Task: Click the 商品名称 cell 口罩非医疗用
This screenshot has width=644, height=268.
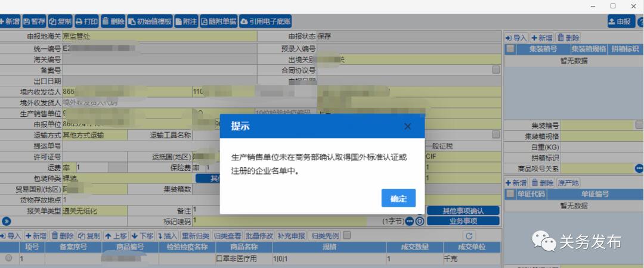Action: (244, 259)
